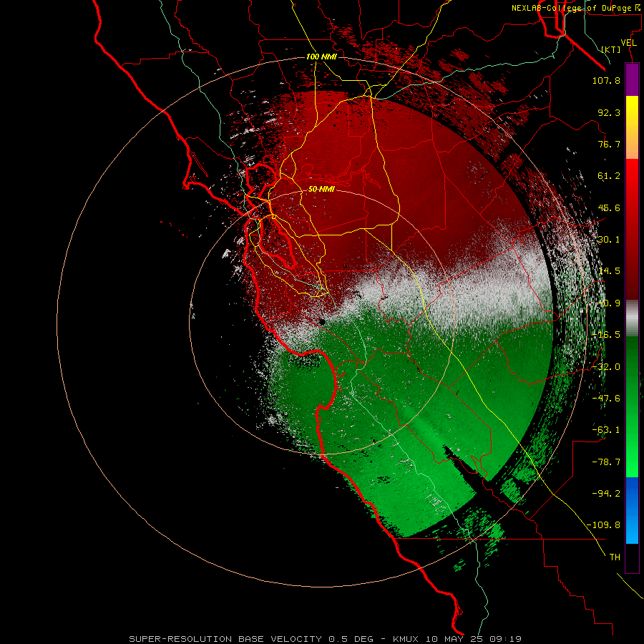The height and width of the screenshot is (644, 644).
Task: Select the 45.6 legend value
Action: [609, 208]
